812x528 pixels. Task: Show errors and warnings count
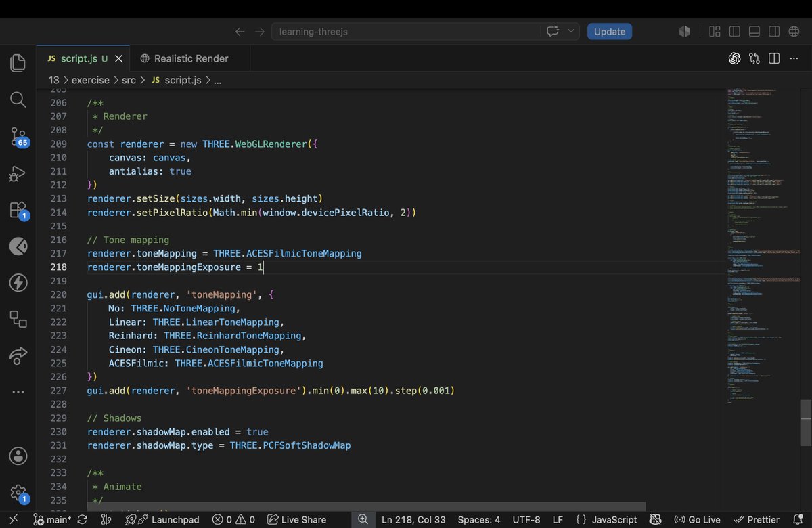233,520
